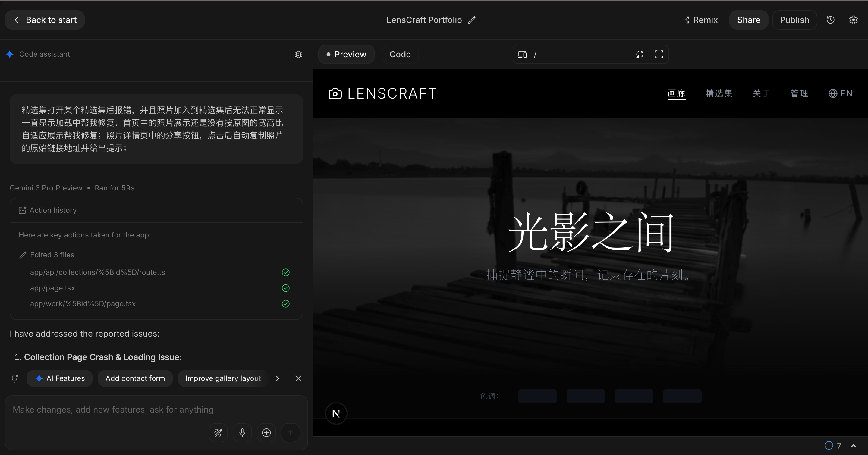The height and width of the screenshot is (455, 868).
Task: Open the 精选集 navigation item
Action: tap(719, 93)
